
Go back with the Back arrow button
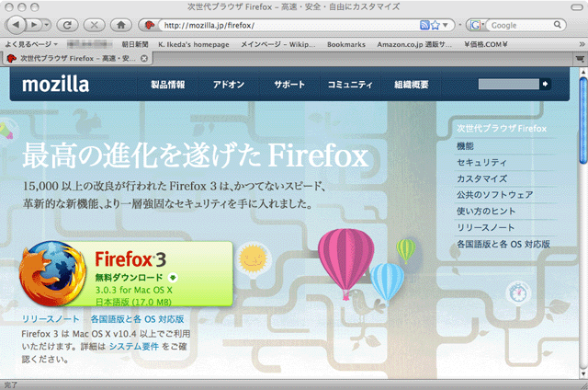tap(16, 25)
